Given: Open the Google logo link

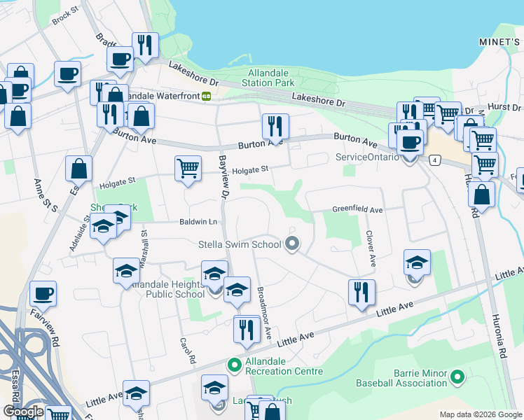Looking at the screenshot, I should (23, 412).
